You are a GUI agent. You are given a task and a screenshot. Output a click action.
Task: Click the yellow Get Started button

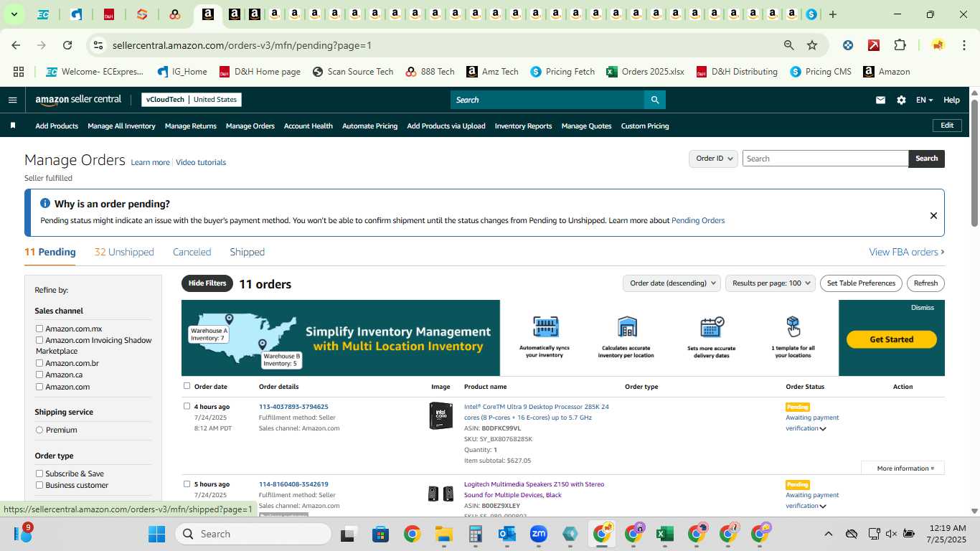click(x=892, y=339)
